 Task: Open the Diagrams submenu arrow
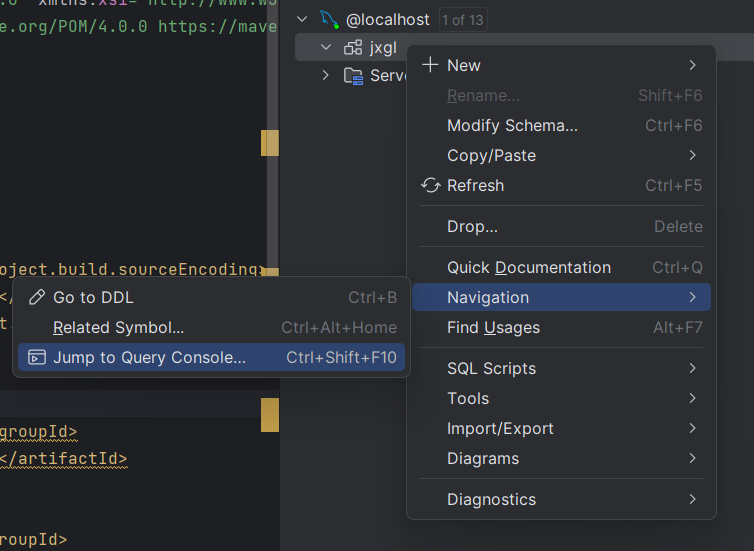[692, 458]
